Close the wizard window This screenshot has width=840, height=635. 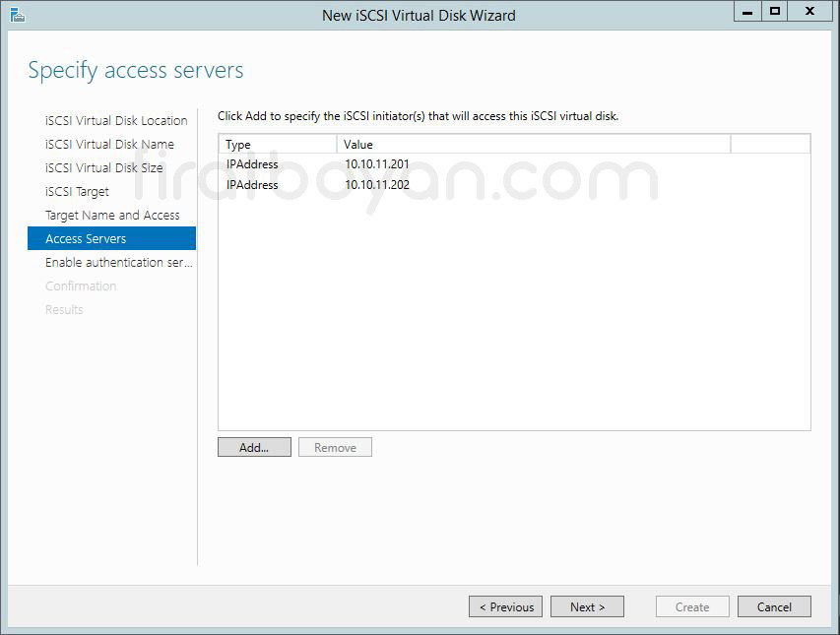tap(810, 11)
